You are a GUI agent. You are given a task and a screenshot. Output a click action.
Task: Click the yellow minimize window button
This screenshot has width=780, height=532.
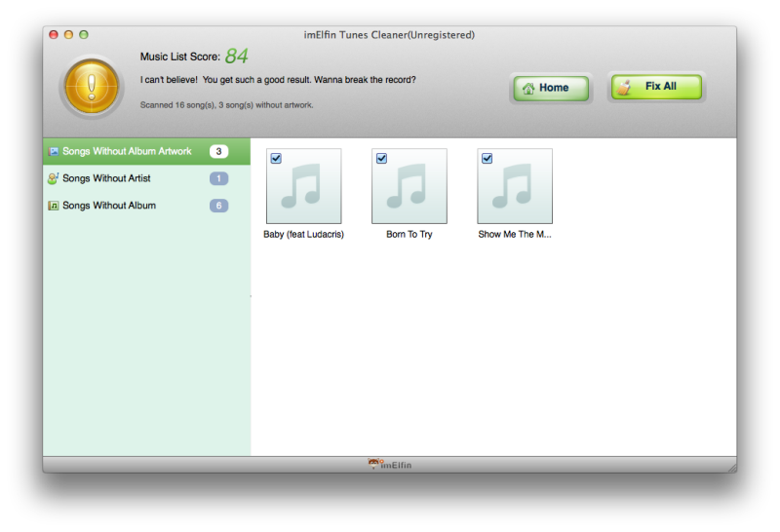coord(68,34)
